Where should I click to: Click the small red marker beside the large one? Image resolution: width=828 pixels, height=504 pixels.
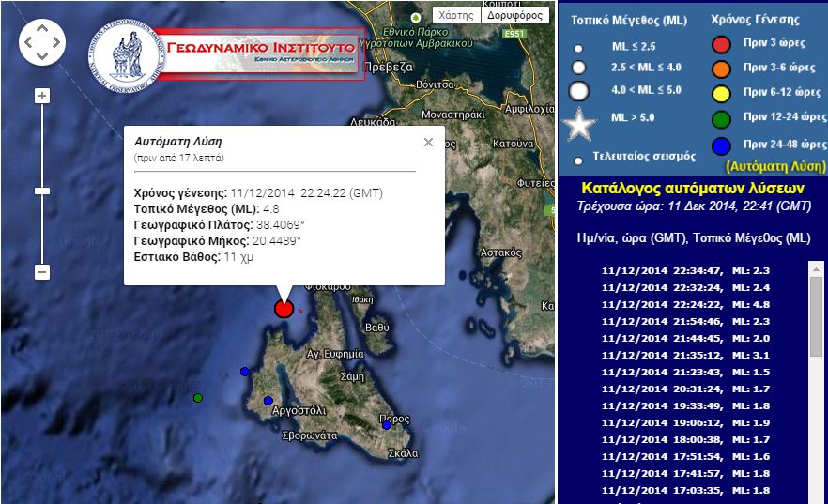300,311
